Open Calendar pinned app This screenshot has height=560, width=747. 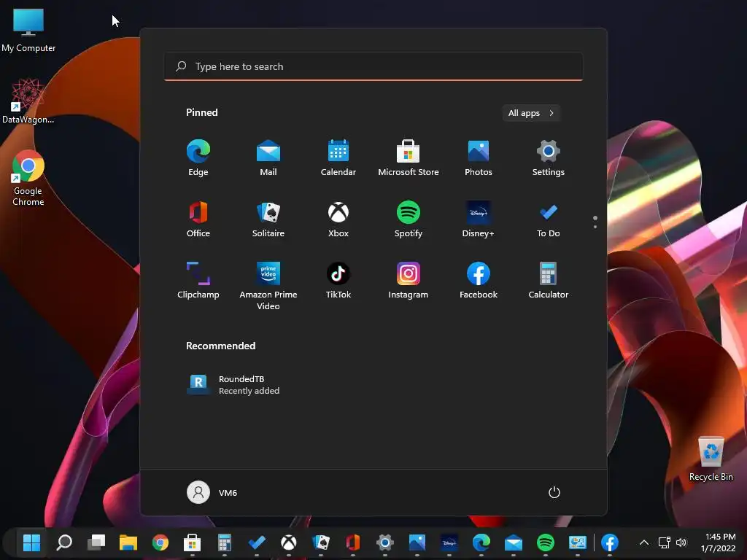[x=338, y=157]
